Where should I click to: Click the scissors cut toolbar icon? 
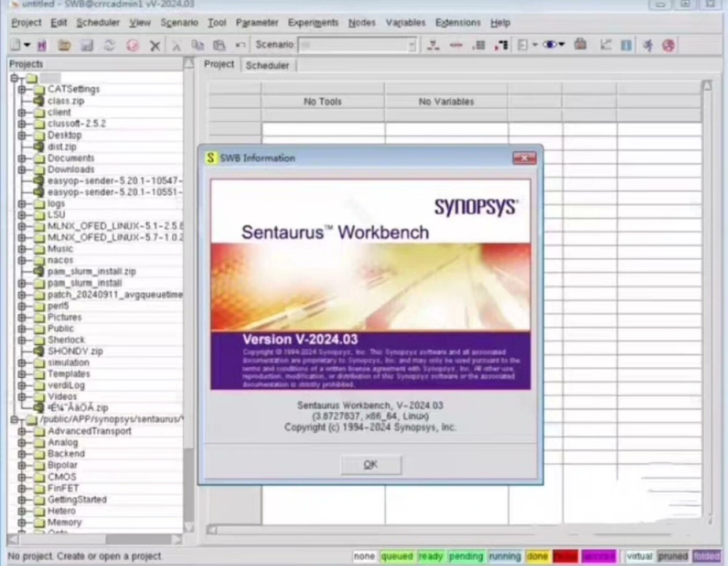point(177,46)
